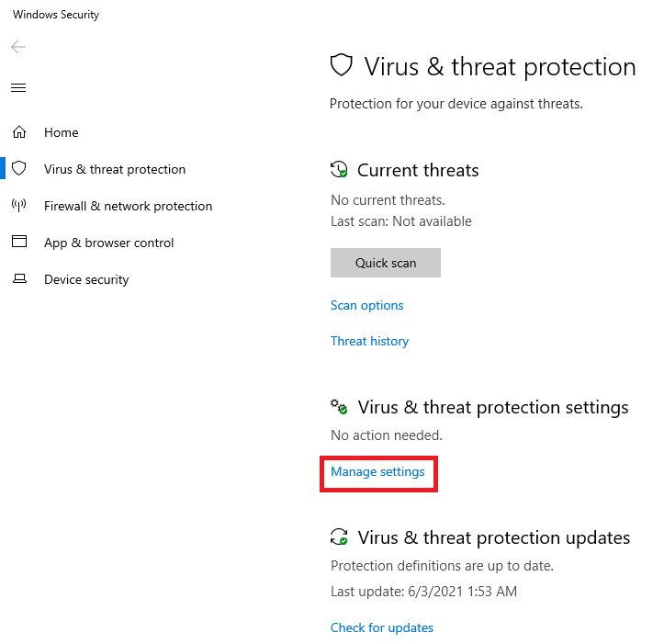Open Manage settings link
The image size is (664, 644).
tap(377, 471)
